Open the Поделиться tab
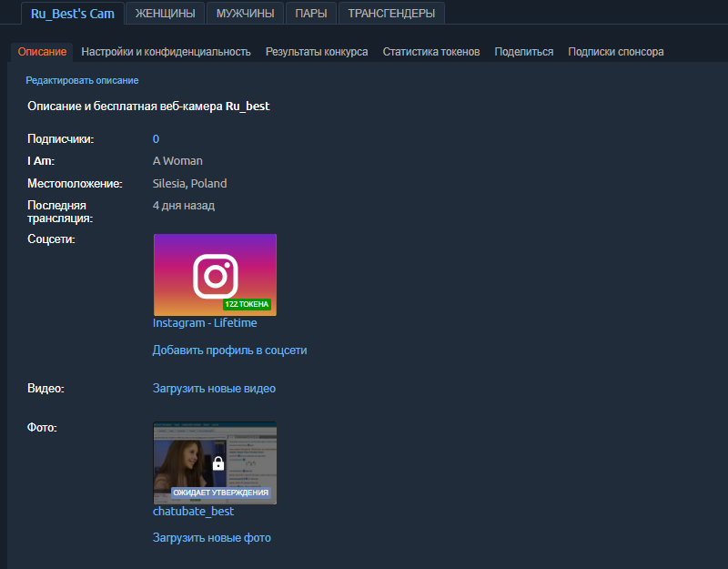The image size is (728, 569). [x=526, y=52]
